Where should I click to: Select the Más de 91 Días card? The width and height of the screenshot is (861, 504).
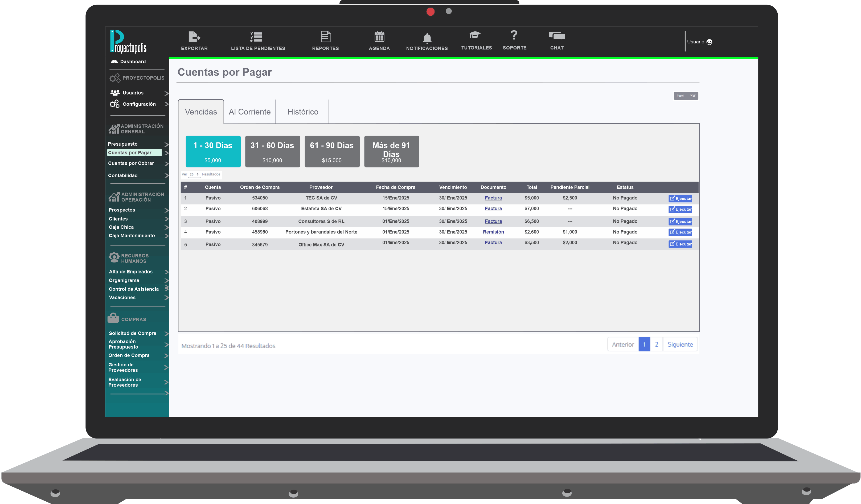(391, 151)
